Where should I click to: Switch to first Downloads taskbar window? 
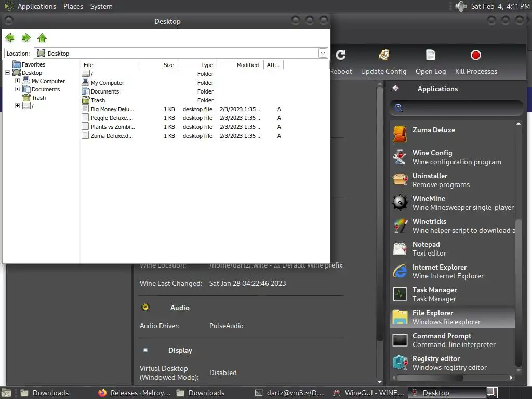45,393
